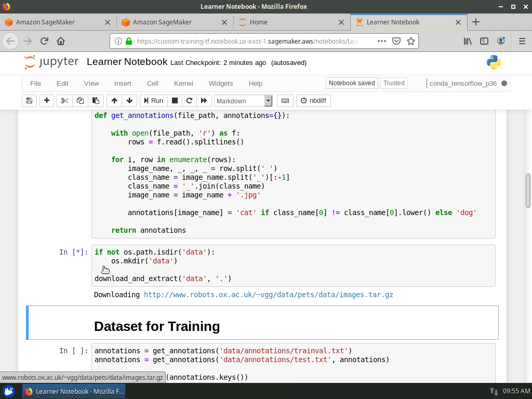Open the images.tar.gz download link
Image resolution: width=532 pixels, height=399 pixels.
[268, 295]
